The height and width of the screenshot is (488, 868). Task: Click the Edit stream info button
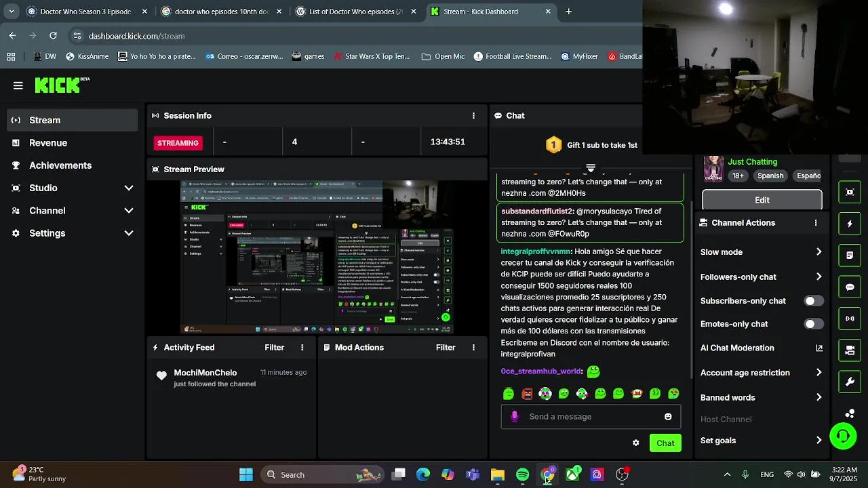click(762, 201)
